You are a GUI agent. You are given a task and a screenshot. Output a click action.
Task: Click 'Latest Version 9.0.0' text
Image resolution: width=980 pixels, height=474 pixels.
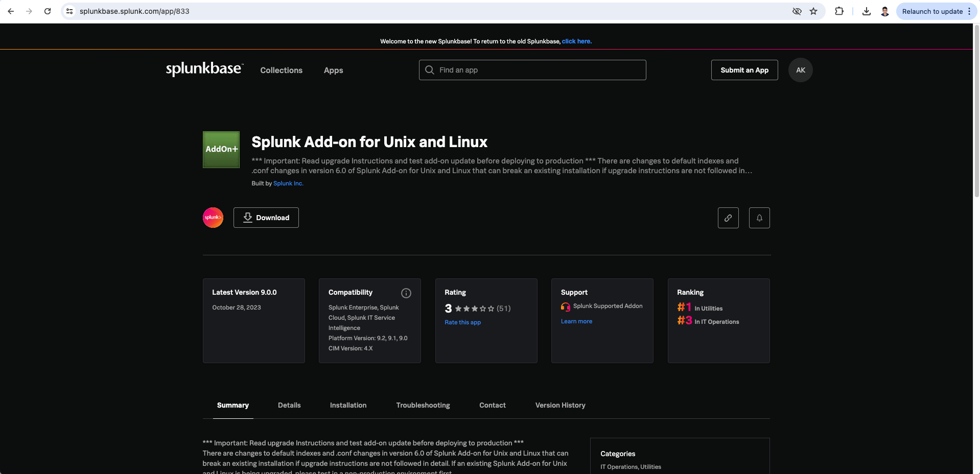click(x=244, y=293)
